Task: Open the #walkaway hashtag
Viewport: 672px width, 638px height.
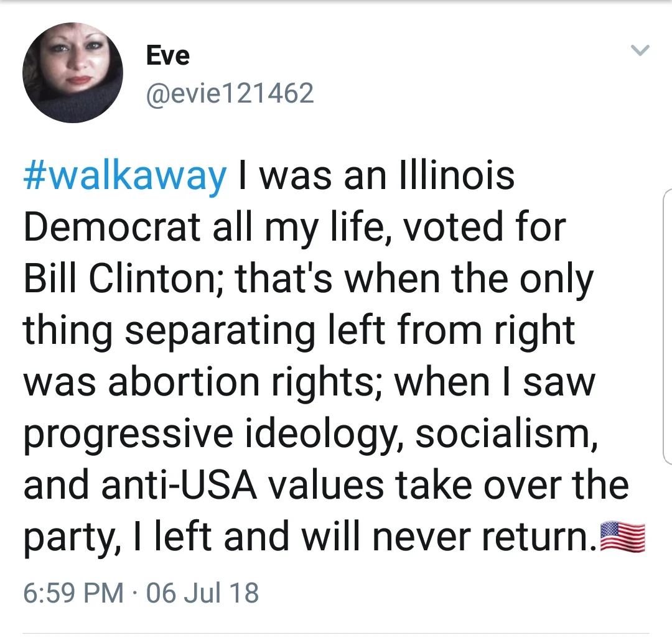Action: point(124,177)
